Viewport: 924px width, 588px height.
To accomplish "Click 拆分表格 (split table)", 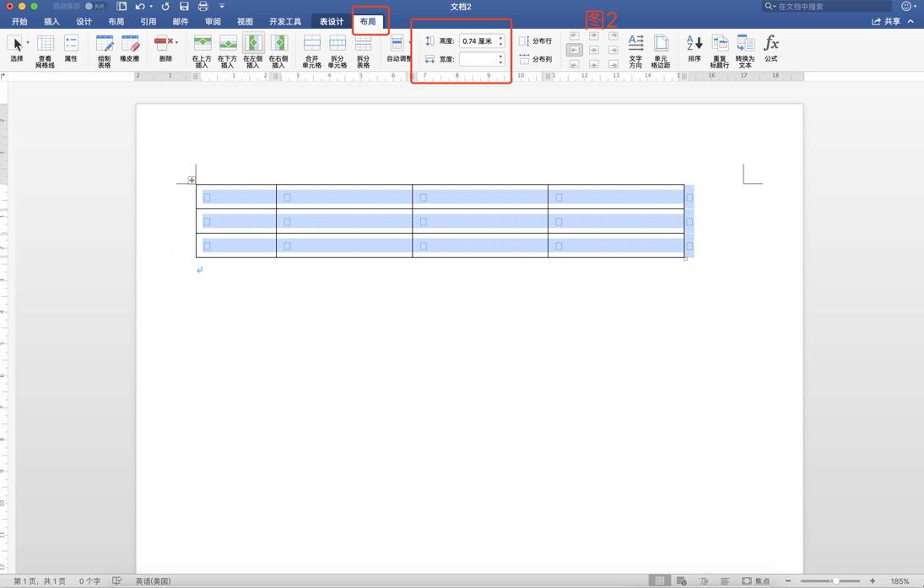I will (363, 51).
